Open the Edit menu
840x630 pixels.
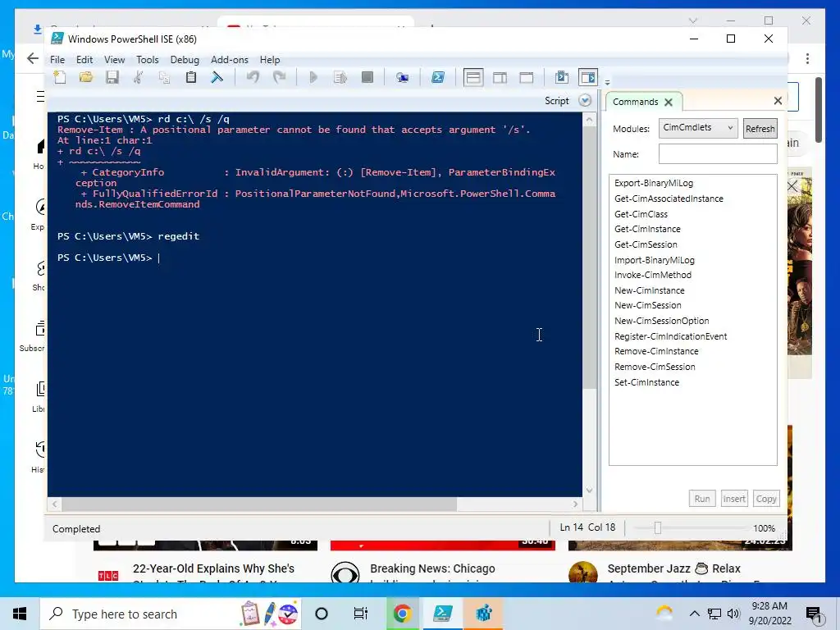[x=84, y=60]
